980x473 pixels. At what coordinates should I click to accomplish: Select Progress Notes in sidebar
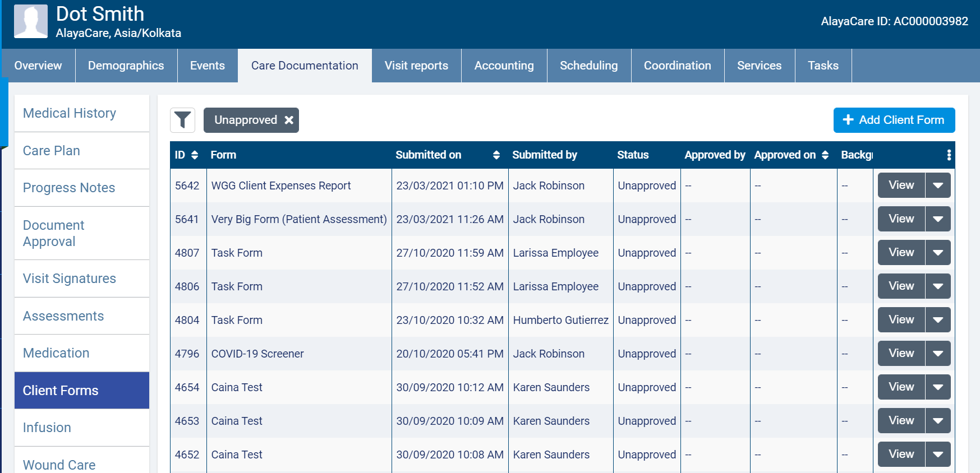(69, 188)
